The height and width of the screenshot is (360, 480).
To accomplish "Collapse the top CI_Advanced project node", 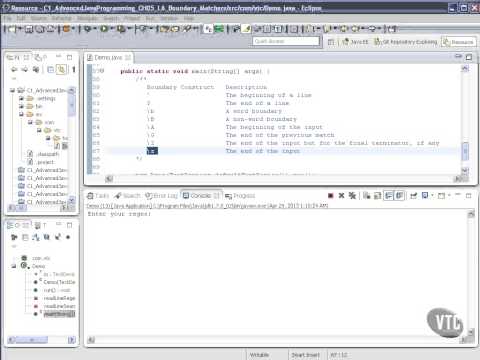I will 12,90.
